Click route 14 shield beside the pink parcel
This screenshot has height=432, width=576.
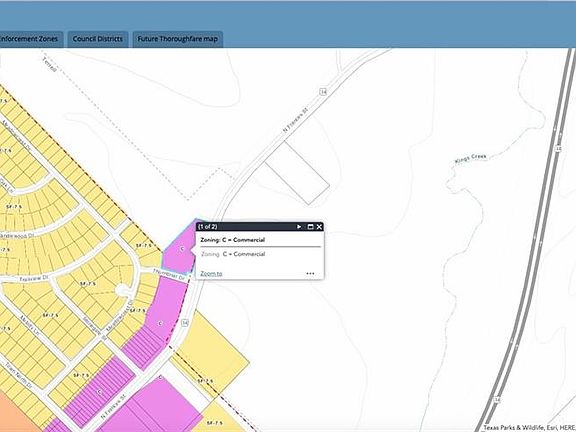pyautogui.click(x=185, y=323)
